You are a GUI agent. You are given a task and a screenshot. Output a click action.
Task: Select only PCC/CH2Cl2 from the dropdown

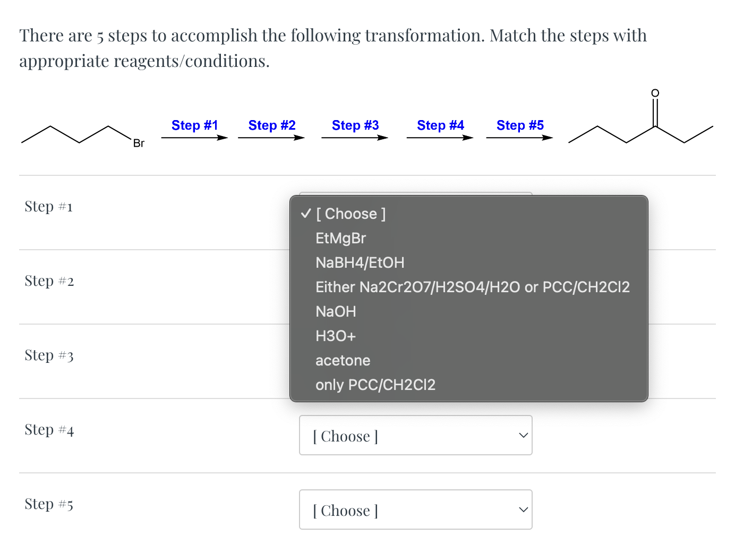click(x=375, y=385)
